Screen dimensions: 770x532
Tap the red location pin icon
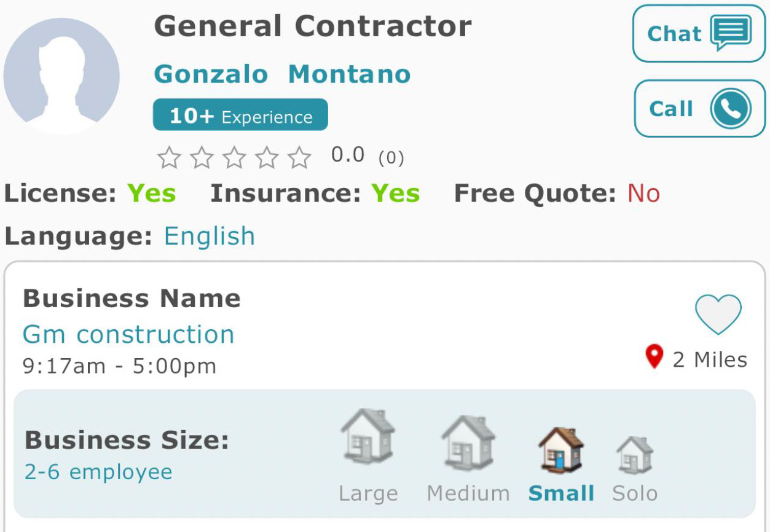coord(654,357)
